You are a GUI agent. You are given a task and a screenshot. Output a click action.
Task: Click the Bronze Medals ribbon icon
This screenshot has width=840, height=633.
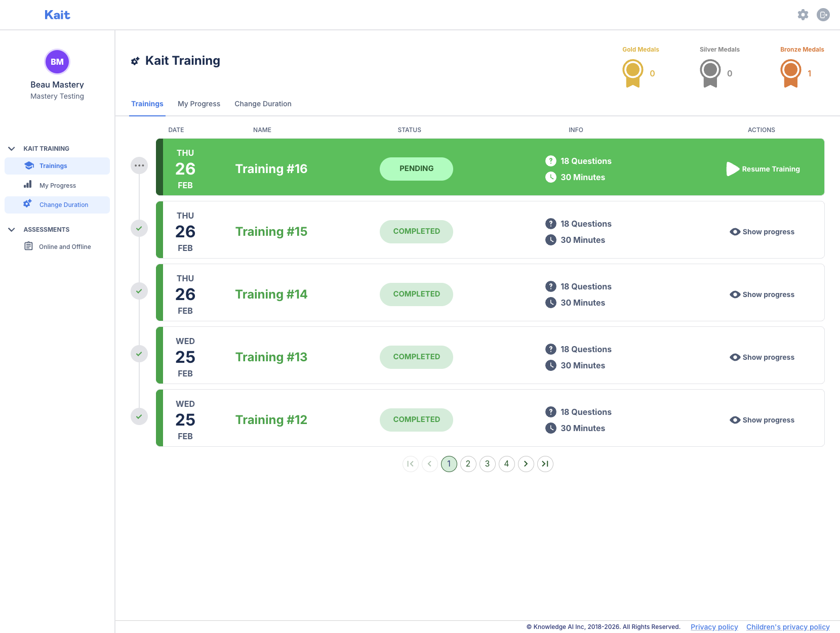point(791,73)
